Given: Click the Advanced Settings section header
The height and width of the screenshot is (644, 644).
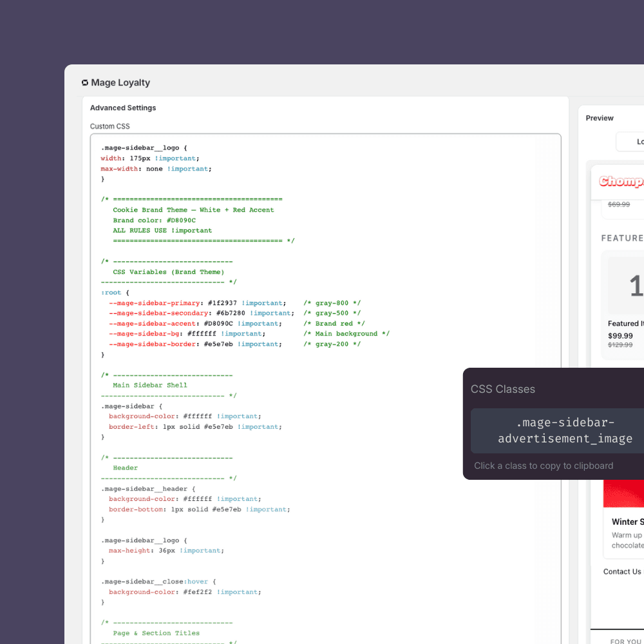Looking at the screenshot, I should click(x=122, y=108).
